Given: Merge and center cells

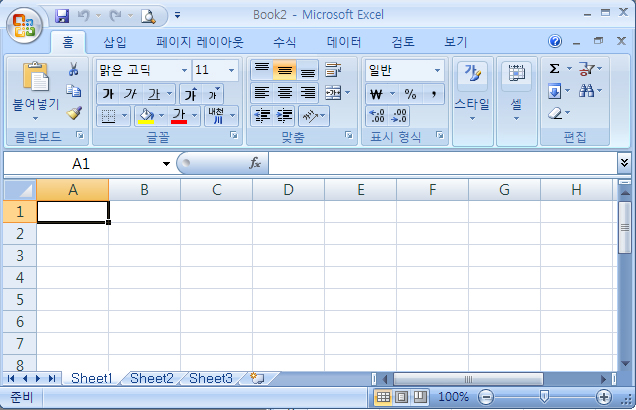Looking at the screenshot, I should coord(333,93).
